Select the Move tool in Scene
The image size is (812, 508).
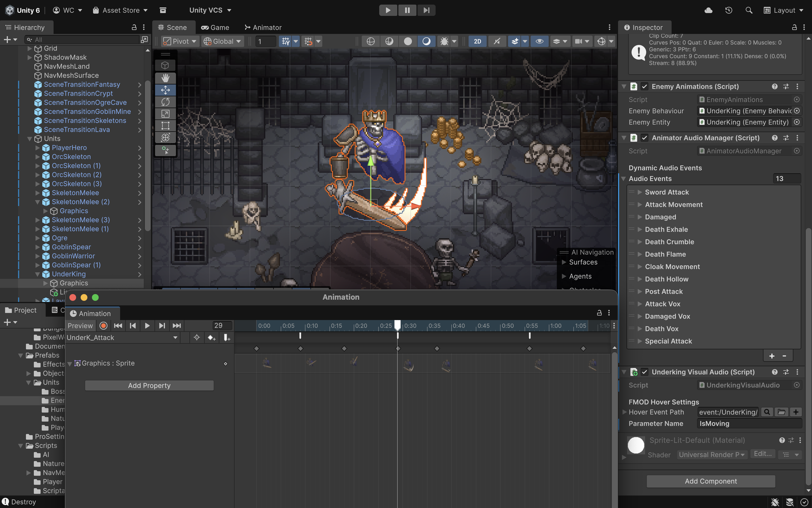coord(165,90)
